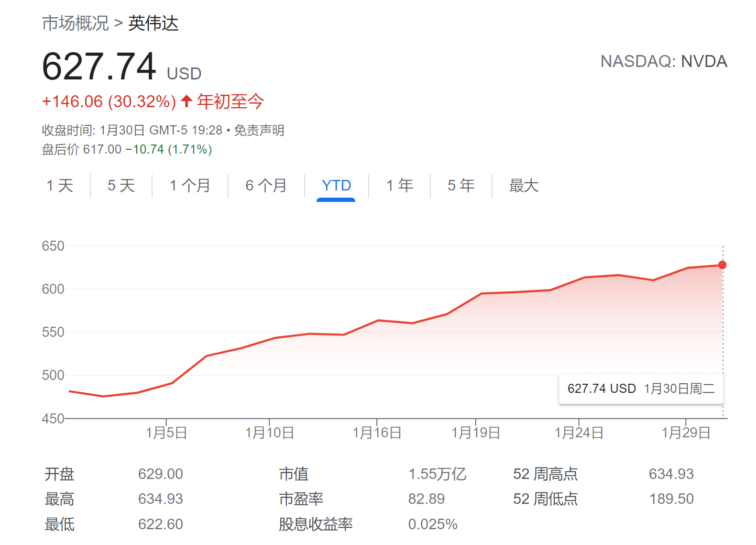Click the 550 y-axis label

click(53, 332)
